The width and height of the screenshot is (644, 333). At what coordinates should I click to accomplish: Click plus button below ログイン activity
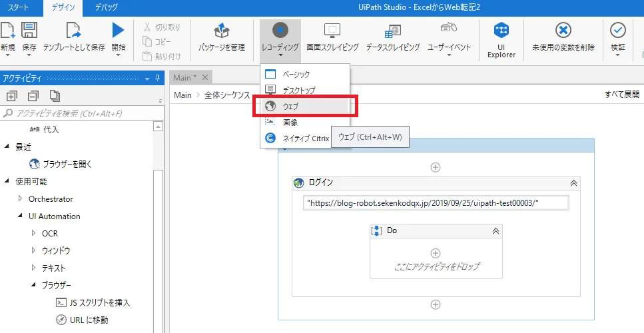[436, 304]
